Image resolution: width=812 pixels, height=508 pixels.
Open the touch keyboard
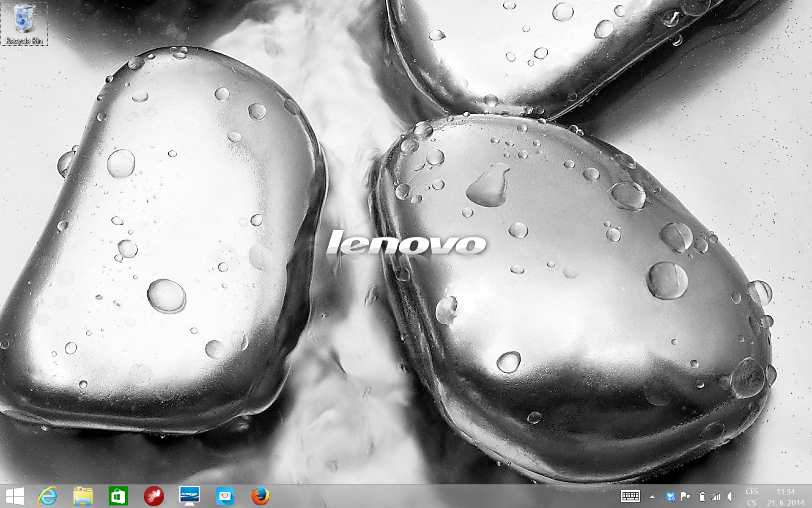pyautogui.click(x=630, y=497)
